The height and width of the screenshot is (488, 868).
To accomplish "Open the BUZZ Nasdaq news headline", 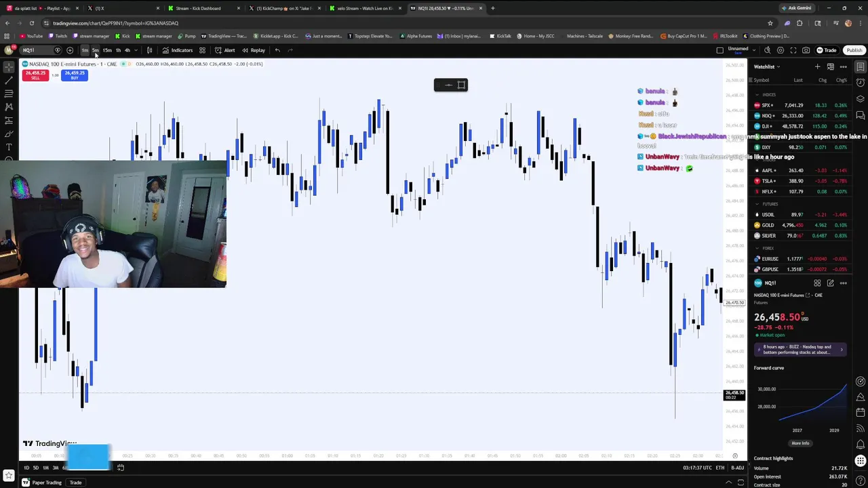I will tap(801, 350).
